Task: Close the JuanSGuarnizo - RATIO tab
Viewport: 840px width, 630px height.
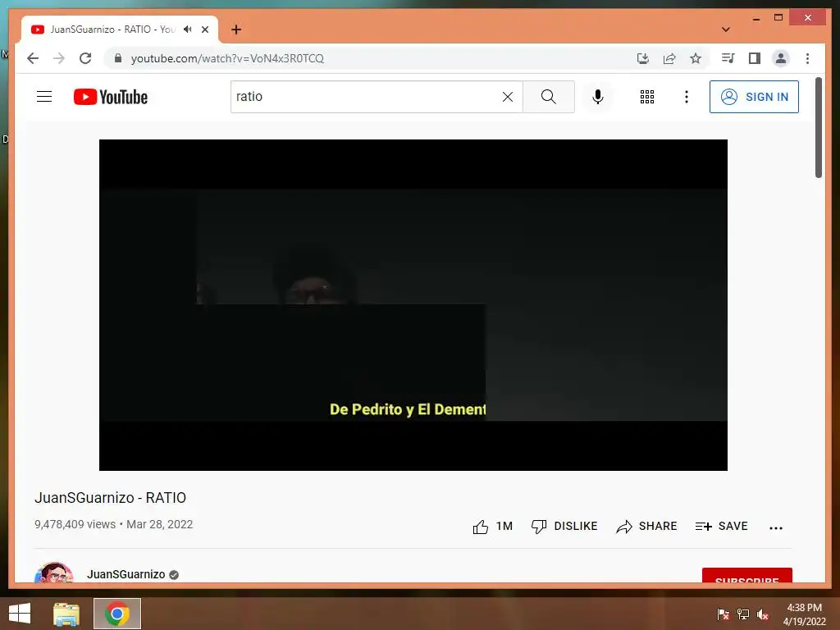Action: click(x=204, y=30)
